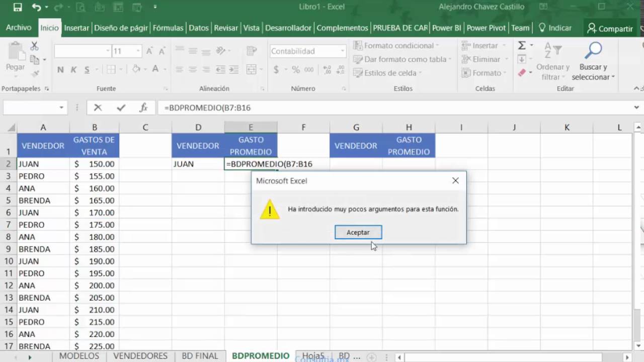Image resolution: width=644 pixels, height=362 pixels.
Task: Click the eraser Clear icon
Action: [x=522, y=73]
